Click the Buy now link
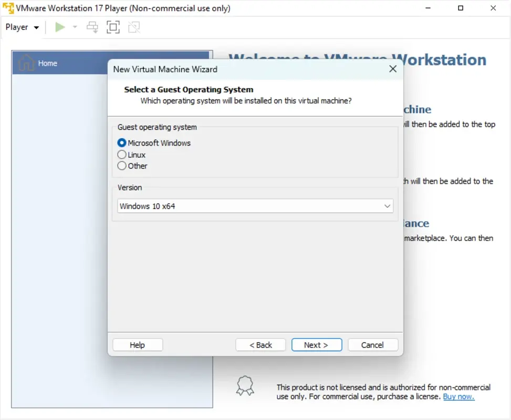The image size is (511, 420). pyautogui.click(x=458, y=396)
